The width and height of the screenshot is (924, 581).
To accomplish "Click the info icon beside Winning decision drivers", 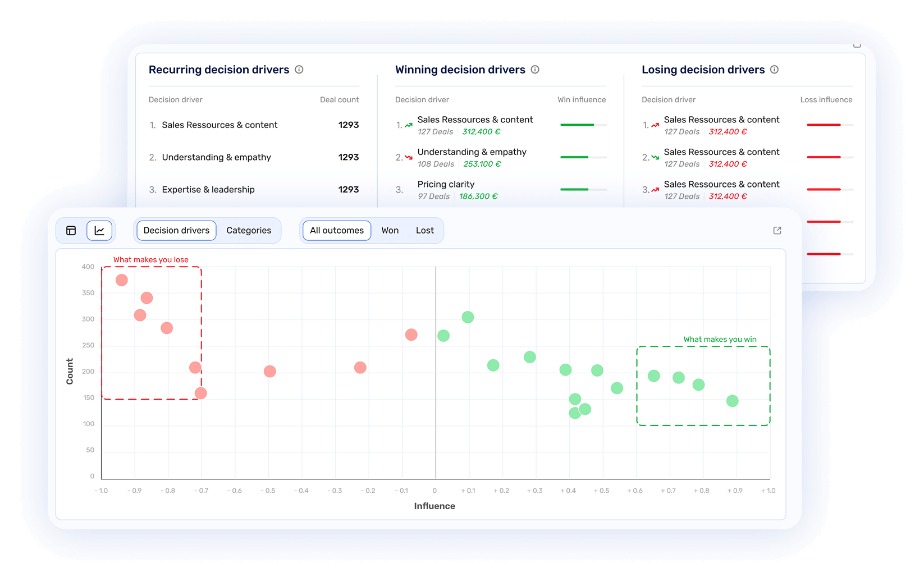I will coord(535,70).
